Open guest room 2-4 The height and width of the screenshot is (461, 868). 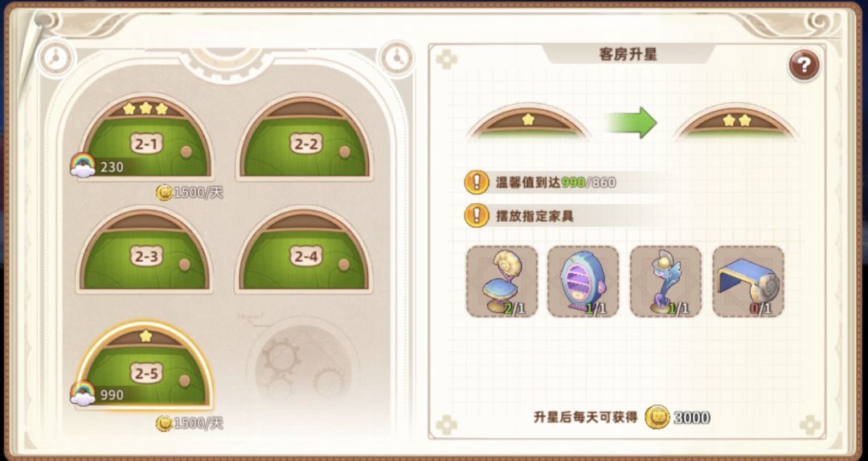click(304, 250)
